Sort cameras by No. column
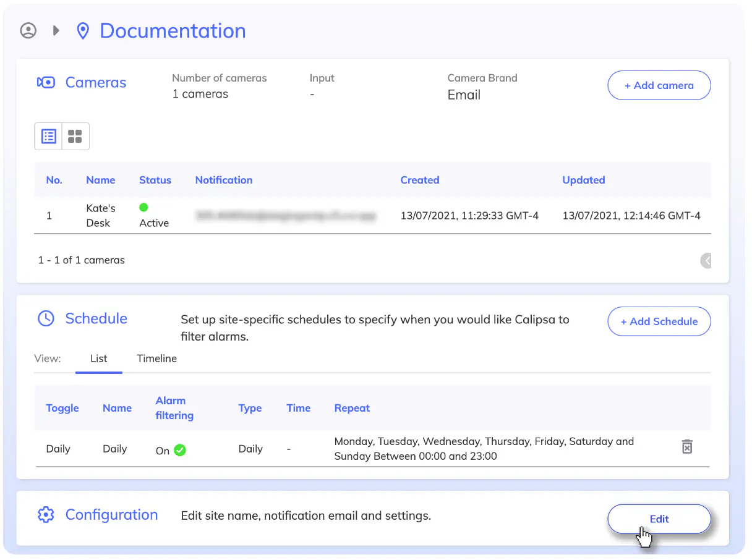Viewport: 752px width, 560px height. [54, 180]
